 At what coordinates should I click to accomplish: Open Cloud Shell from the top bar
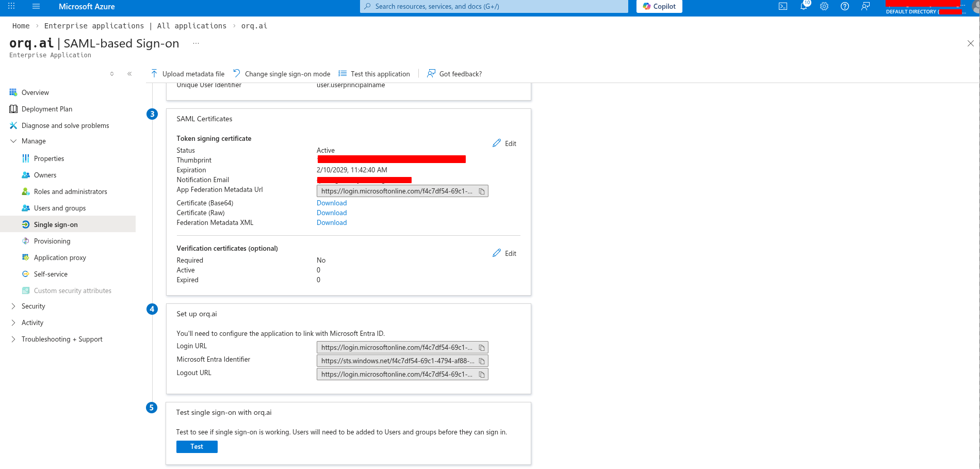783,7
